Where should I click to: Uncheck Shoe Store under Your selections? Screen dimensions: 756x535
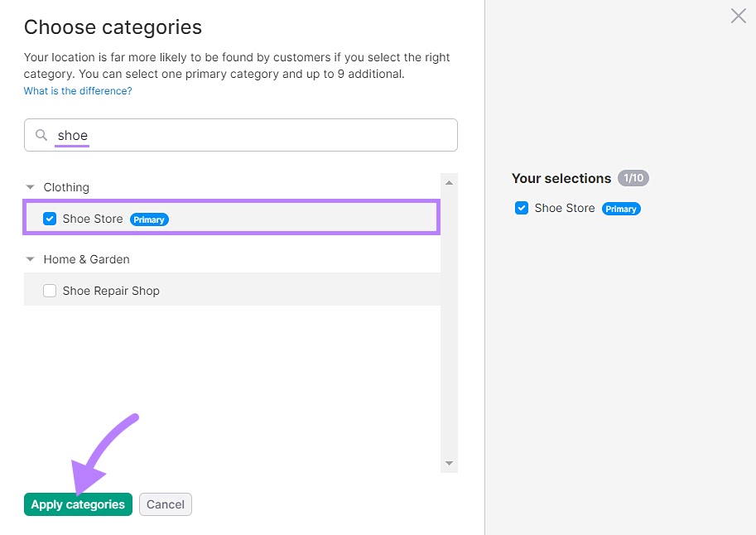[522, 208]
